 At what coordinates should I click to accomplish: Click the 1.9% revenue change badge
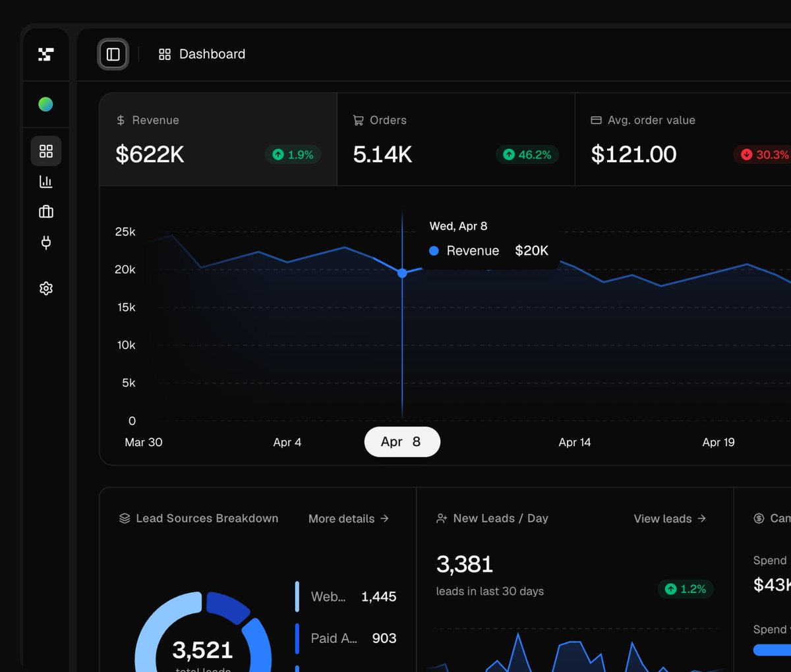293,155
